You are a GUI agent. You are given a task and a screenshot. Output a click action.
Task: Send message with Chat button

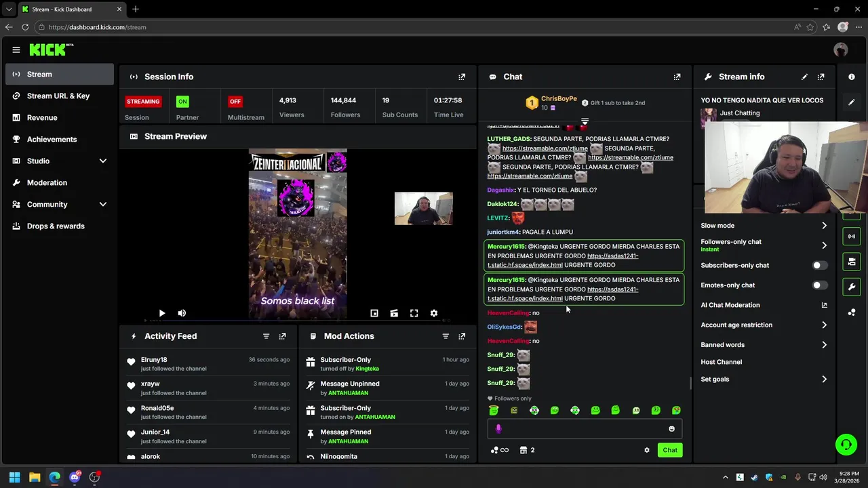[670, 450]
